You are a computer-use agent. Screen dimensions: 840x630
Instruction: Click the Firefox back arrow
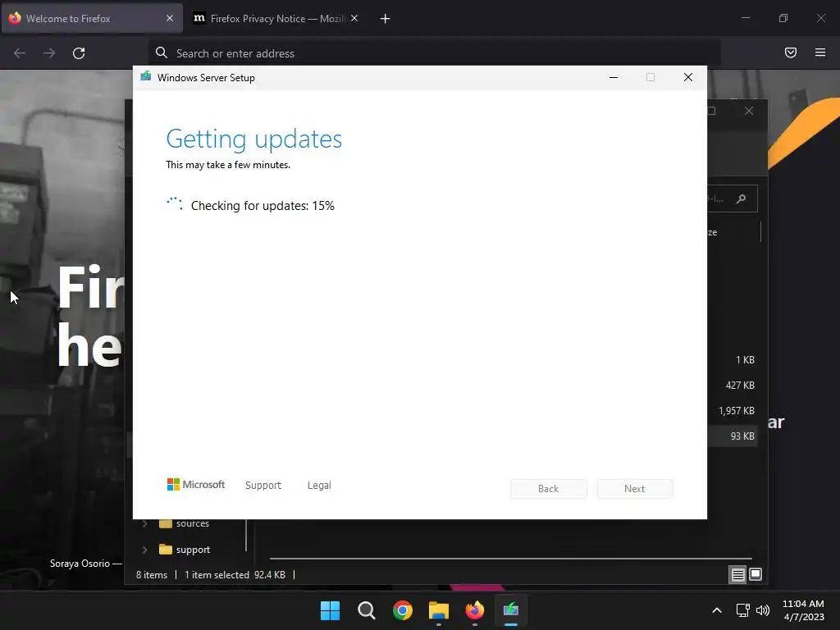[x=20, y=53]
